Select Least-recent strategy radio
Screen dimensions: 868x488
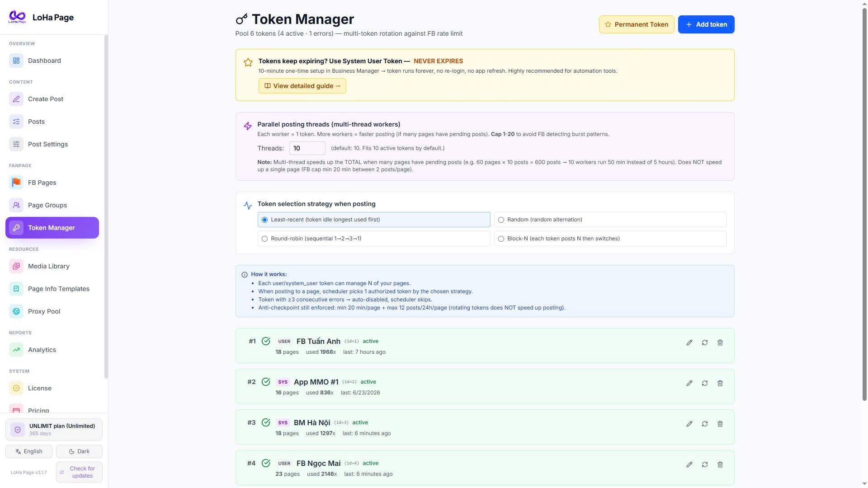pos(264,220)
